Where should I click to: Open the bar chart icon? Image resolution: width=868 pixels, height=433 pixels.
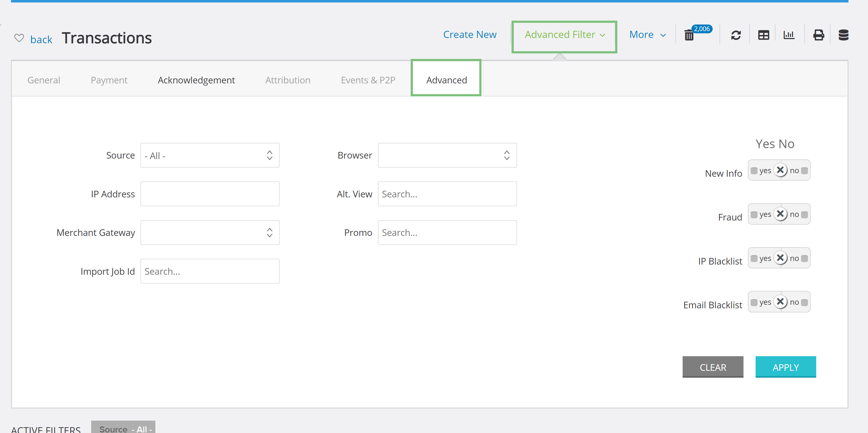pos(789,35)
